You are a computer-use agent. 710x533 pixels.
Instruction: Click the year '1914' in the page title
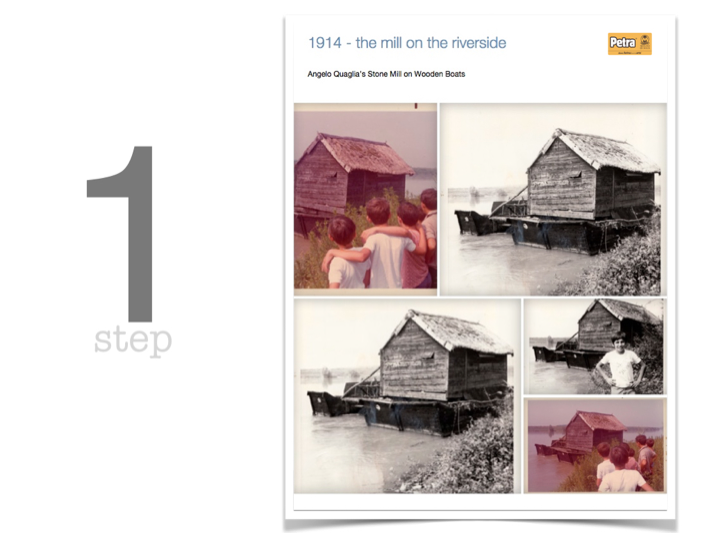click(x=325, y=43)
